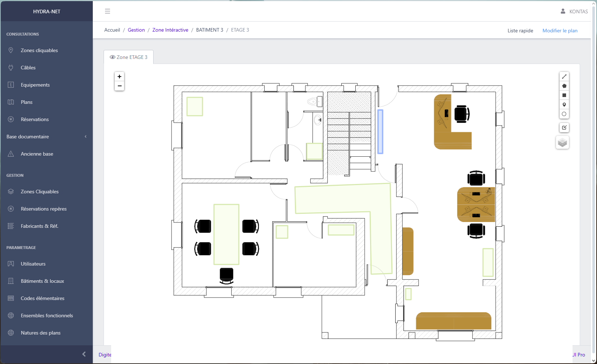Viewport: 597px width, 364px height.
Task: Zoom in on the floor plan
Action: click(x=119, y=76)
